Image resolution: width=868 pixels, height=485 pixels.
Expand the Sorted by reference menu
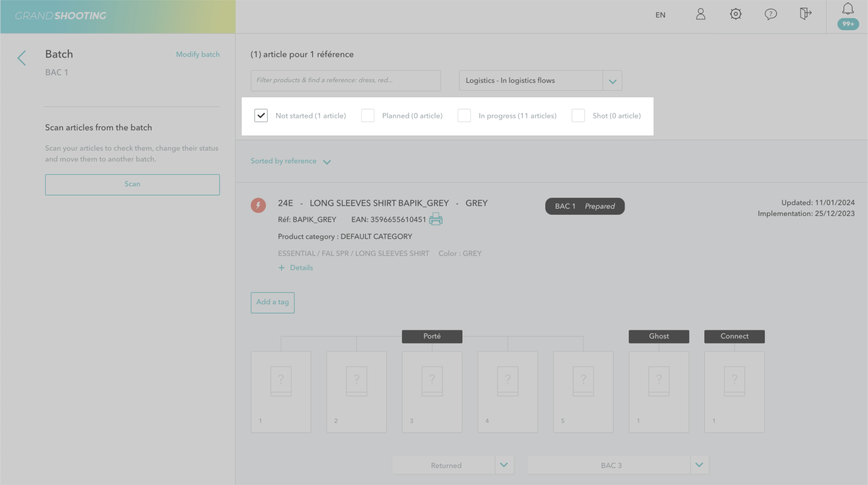(291, 161)
